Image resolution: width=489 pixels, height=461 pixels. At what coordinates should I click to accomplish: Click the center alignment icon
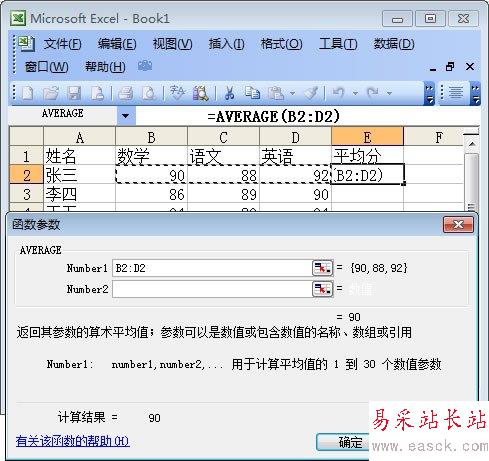click(456, 93)
